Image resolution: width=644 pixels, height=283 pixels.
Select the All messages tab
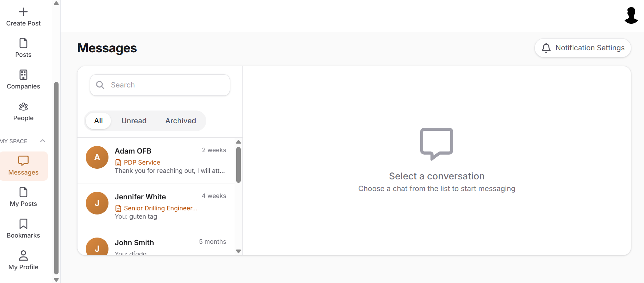click(x=98, y=121)
